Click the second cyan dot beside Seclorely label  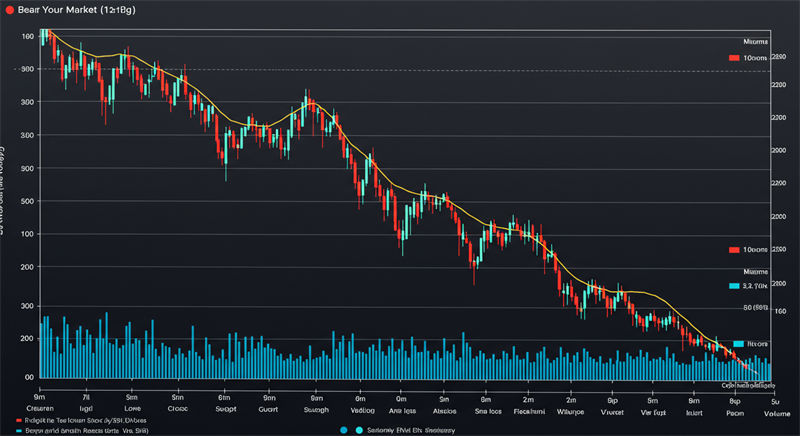point(357,430)
